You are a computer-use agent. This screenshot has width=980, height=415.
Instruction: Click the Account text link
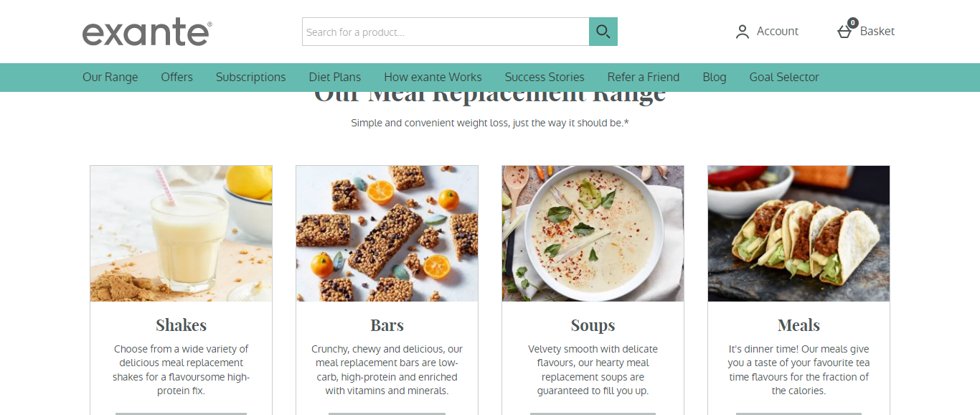(778, 31)
